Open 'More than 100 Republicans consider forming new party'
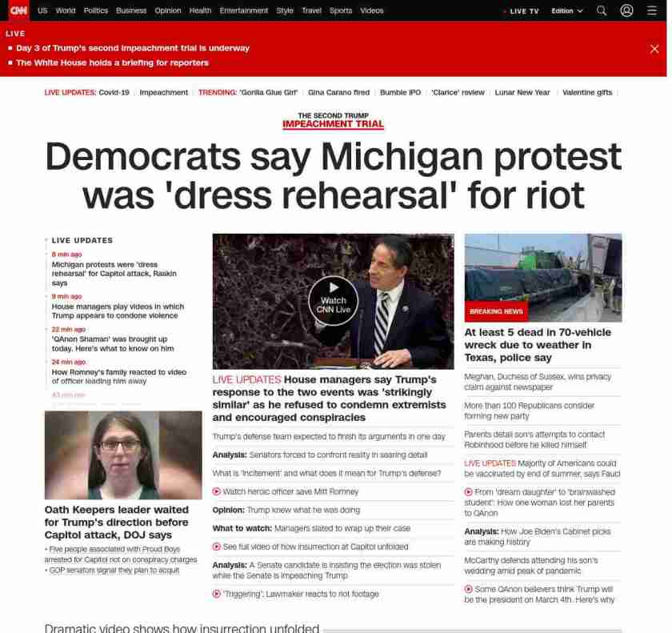 [x=530, y=411]
